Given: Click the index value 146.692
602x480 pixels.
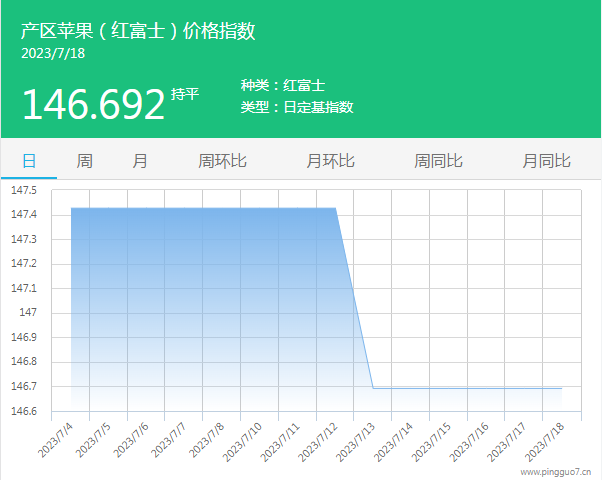Looking at the screenshot, I should pos(93,104).
